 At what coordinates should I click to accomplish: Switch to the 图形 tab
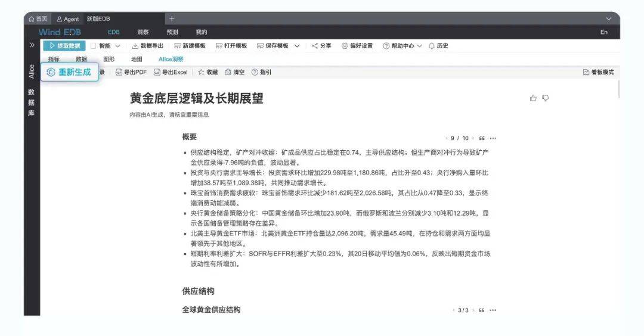coord(109,59)
